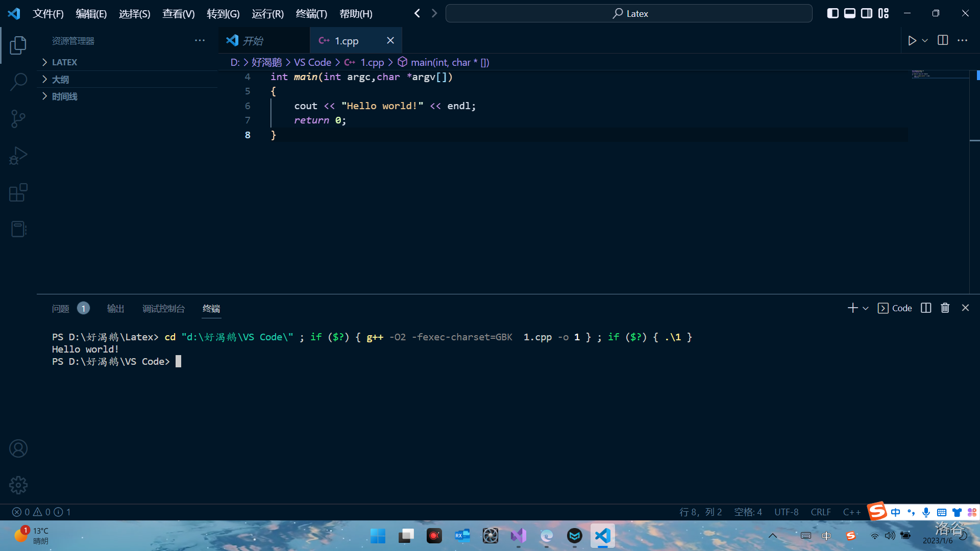Open Source Control view
The width and height of the screenshot is (980, 551).
pos(18,119)
